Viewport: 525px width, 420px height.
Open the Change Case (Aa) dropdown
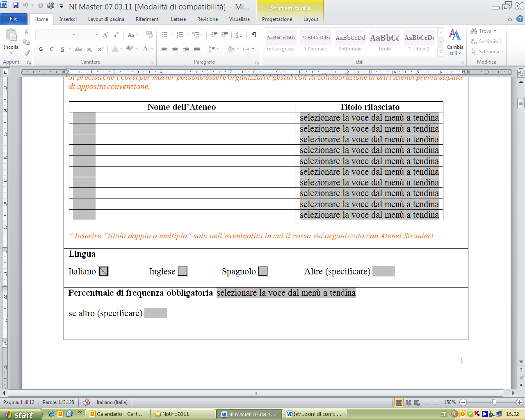(132, 35)
